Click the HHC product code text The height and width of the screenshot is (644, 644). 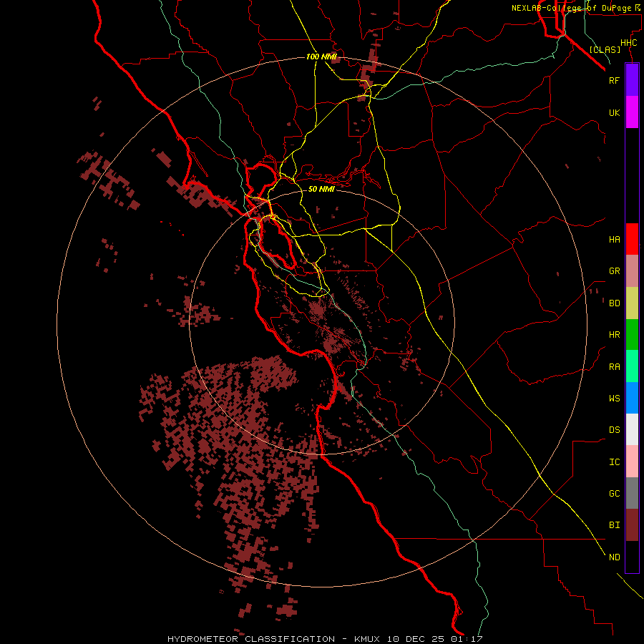tap(628, 43)
